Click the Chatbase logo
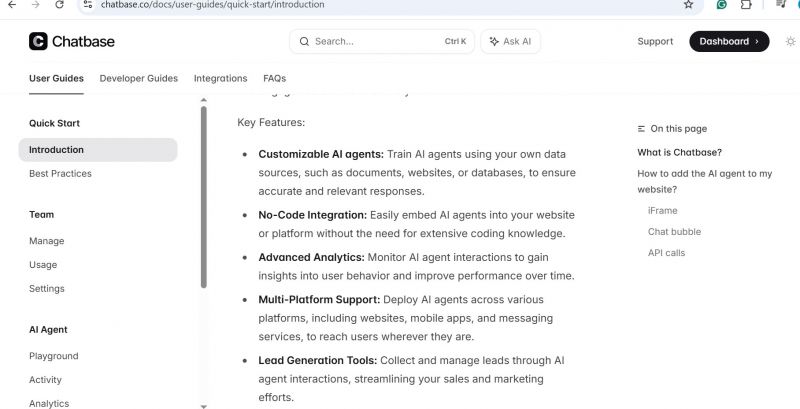The height and width of the screenshot is (409, 800). pyautogui.click(x=72, y=41)
